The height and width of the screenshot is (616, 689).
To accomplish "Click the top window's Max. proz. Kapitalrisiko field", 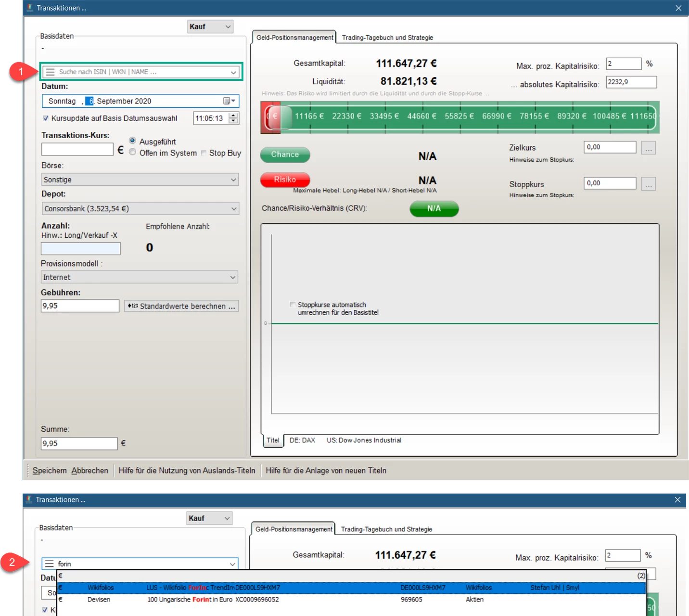I will (624, 64).
